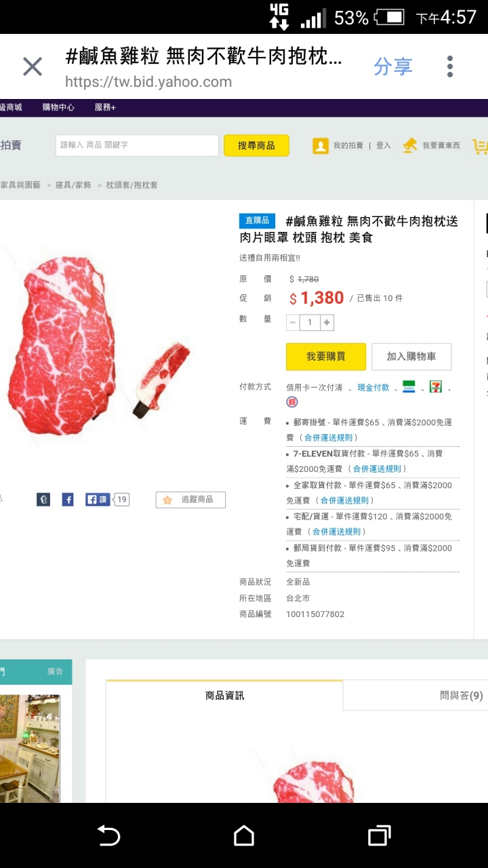The height and width of the screenshot is (868, 488).
Task: Click 加入購物車 add to cart button
Action: [x=411, y=357]
